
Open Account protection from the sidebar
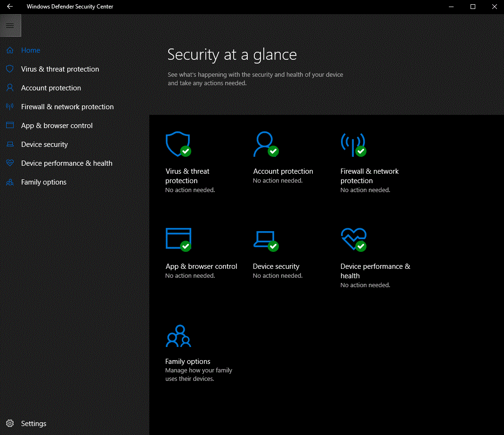coord(51,88)
